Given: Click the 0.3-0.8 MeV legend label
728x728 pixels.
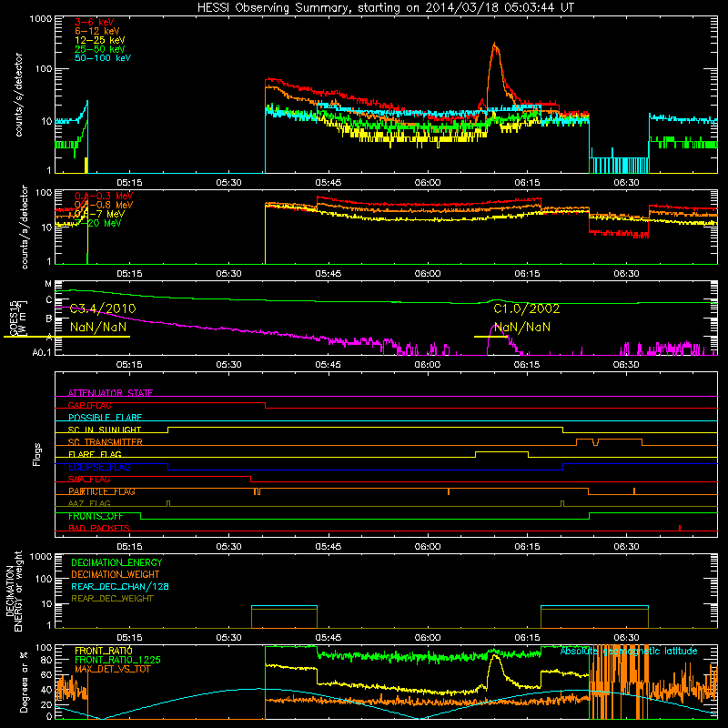Looking at the screenshot, I should 104,205.
